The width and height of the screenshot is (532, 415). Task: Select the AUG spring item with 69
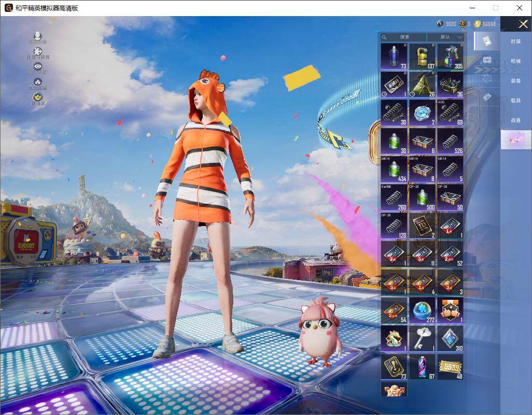450,113
